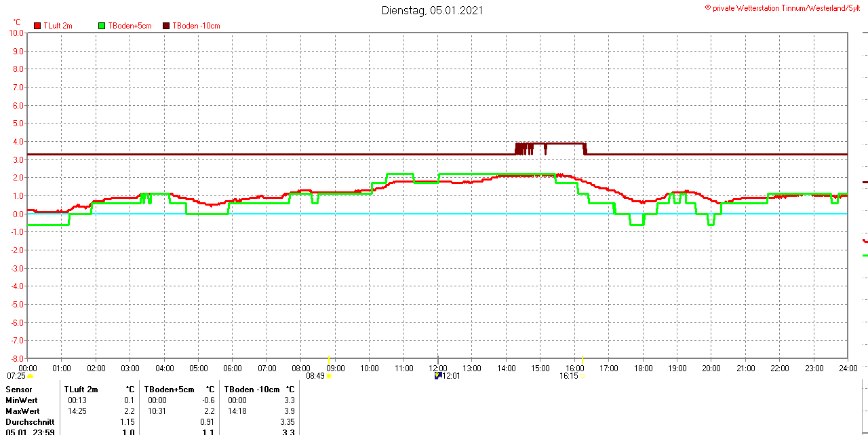The height and width of the screenshot is (435, 868).
Task: Select the Durchschnitt row label
Action: click(30, 422)
